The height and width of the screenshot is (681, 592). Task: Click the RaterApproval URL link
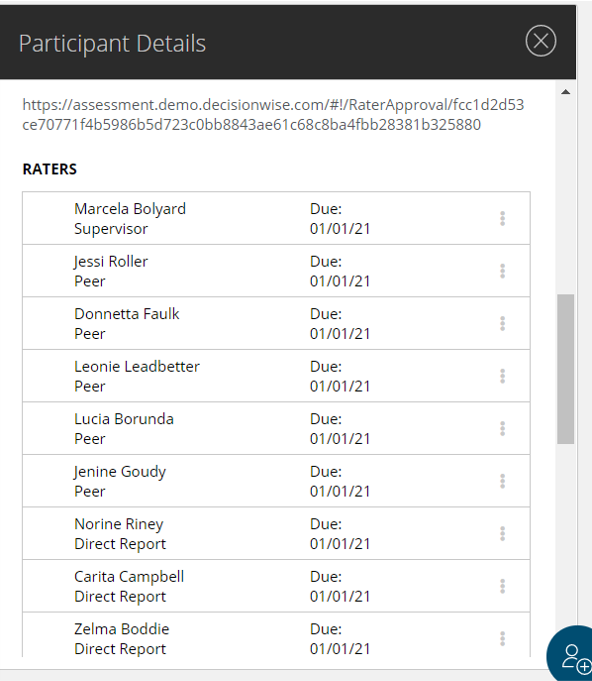[273, 115]
